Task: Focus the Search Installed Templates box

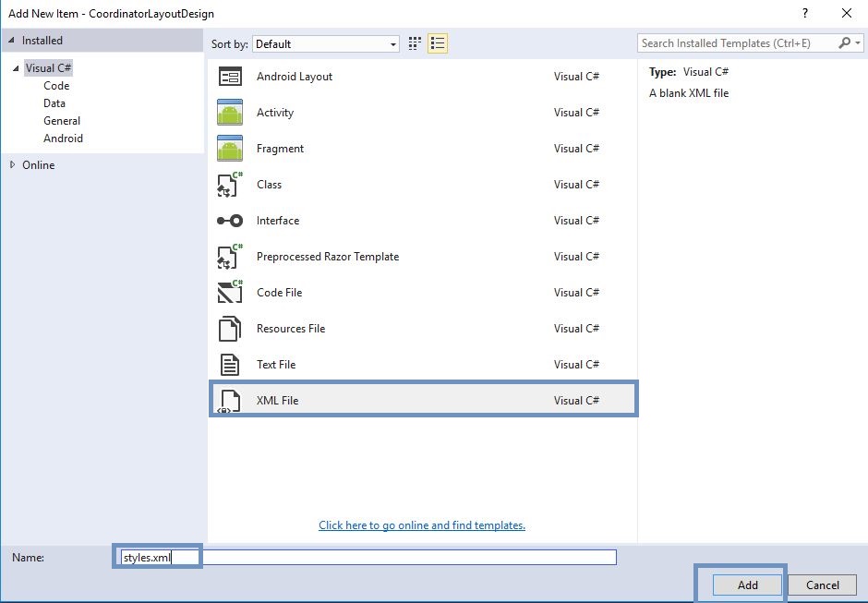Action: point(739,43)
